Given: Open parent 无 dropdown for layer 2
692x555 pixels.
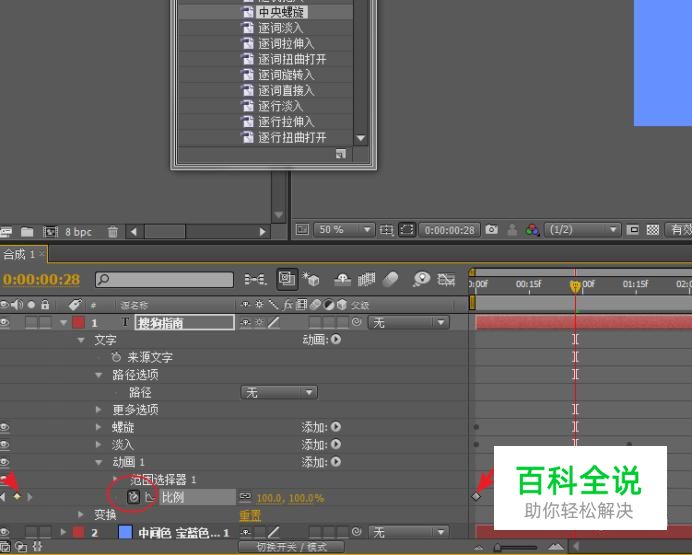Looking at the screenshot, I should (409, 532).
